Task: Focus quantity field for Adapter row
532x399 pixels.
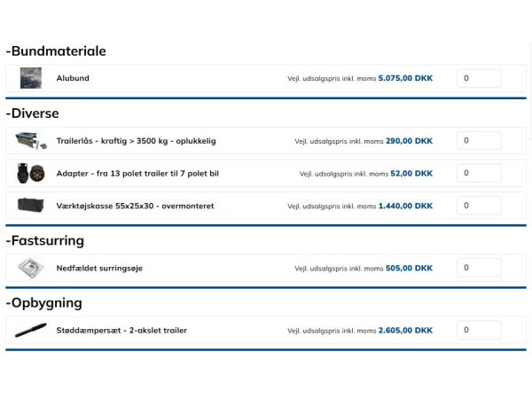Action: click(x=479, y=173)
